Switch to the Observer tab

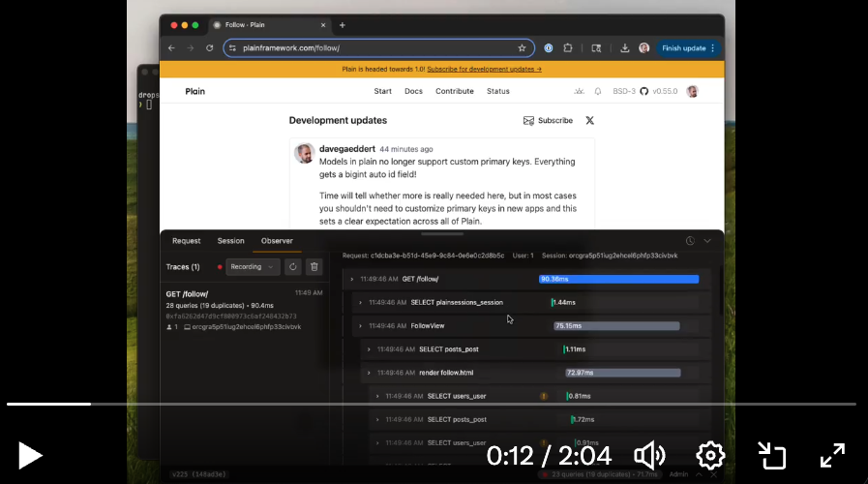click(x=277, y=241)
